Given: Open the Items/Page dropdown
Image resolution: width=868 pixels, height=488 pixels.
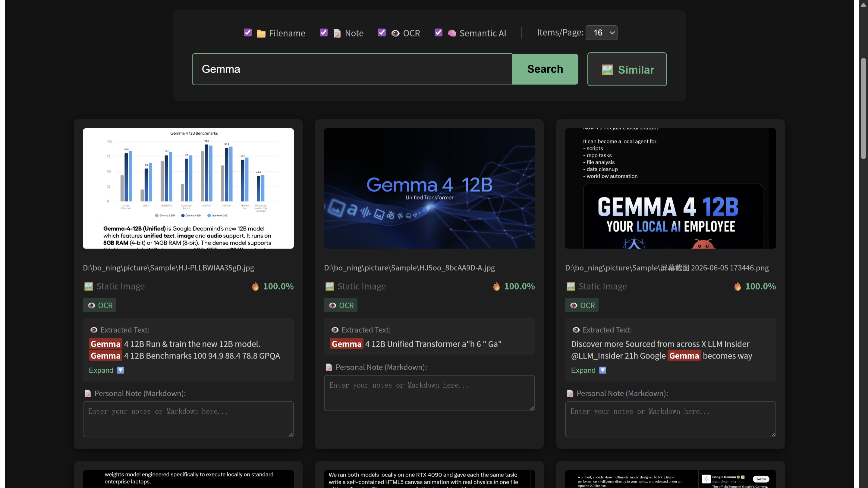Looking at the screenshot, I should [x=602, y=33].
